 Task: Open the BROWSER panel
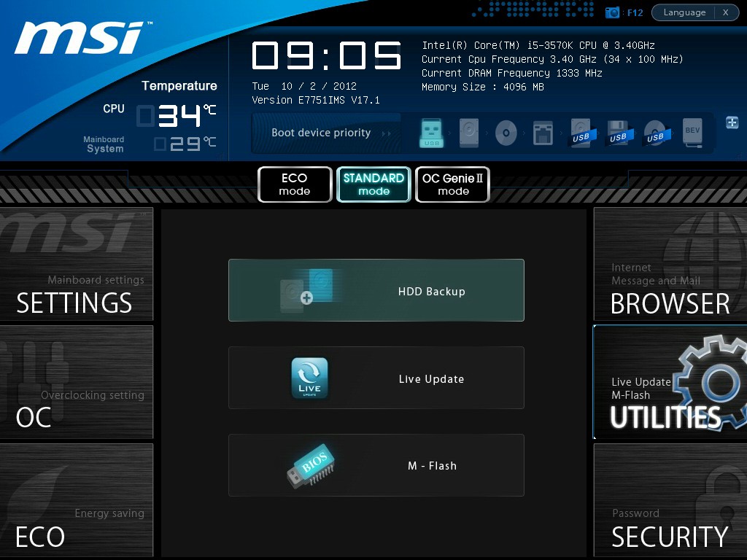(670, 264)
